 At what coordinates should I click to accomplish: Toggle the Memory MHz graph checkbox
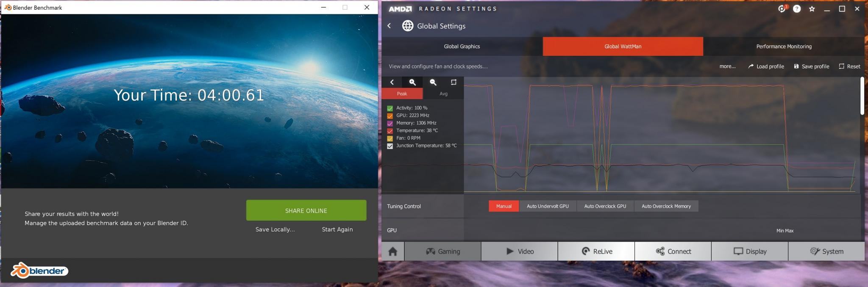point(390,123)
